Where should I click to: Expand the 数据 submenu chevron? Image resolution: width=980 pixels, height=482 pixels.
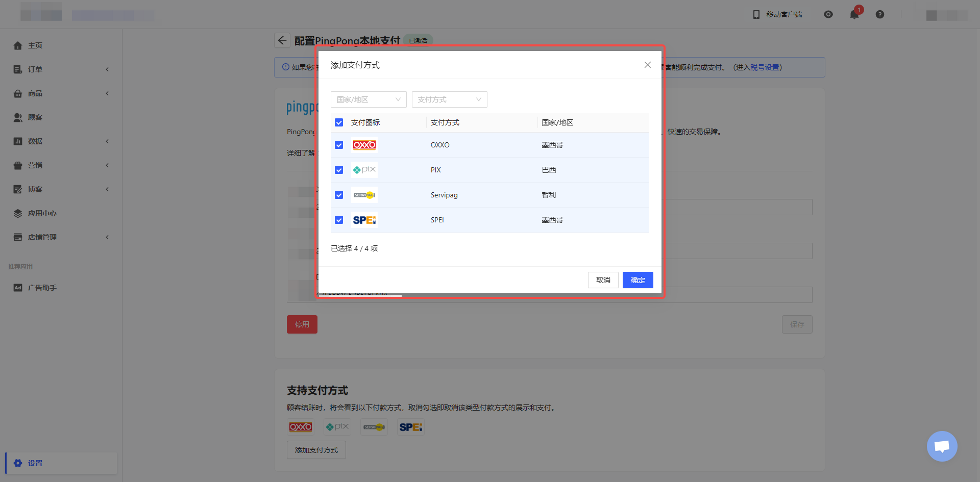[107, 141]
